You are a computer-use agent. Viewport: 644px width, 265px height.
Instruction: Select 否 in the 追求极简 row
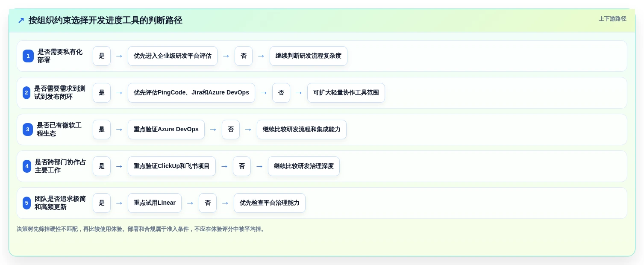[208, 203]
